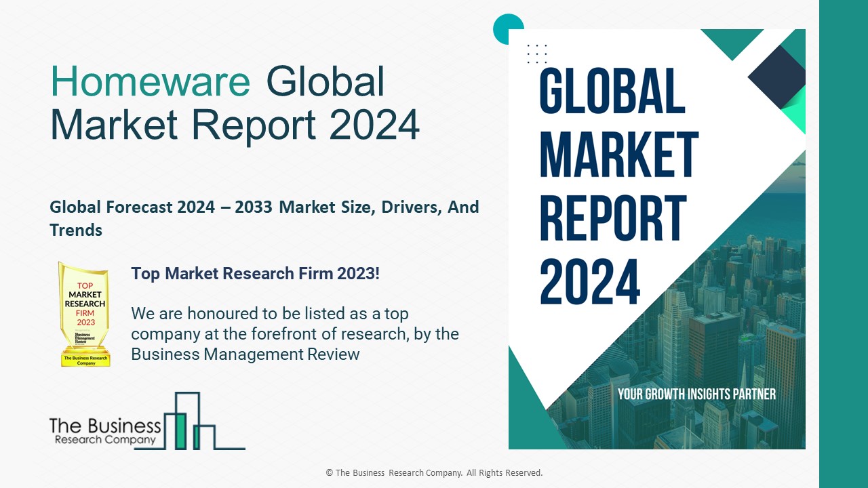Select the Global Market Report 2024 cover thumbnail
Viewport: 868px width, 488px height.
(x=656, y=239)
